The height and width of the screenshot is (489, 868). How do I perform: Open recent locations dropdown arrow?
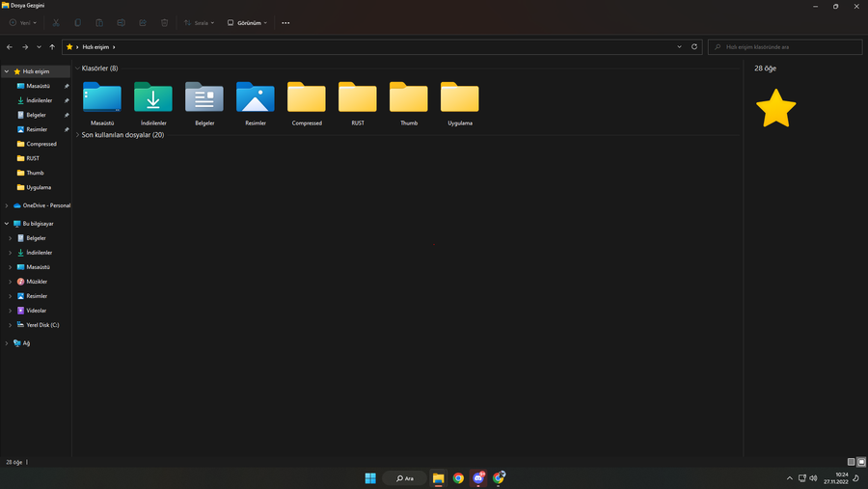coord(39,47)
